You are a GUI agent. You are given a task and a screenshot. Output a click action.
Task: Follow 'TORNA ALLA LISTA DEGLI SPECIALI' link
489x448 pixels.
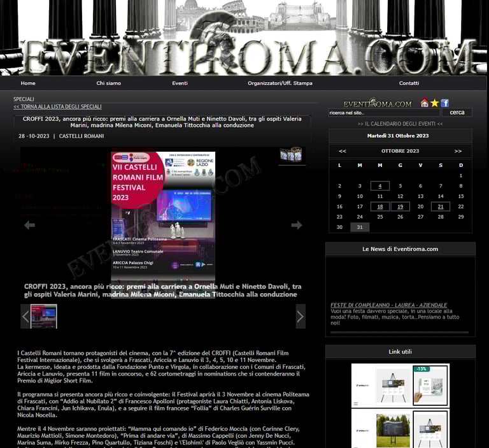pos(58,106)
